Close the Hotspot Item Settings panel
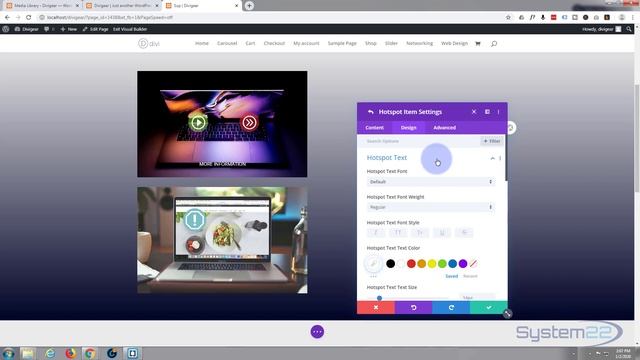This screenshot has width=640, height=360. (x=474, y=111)
